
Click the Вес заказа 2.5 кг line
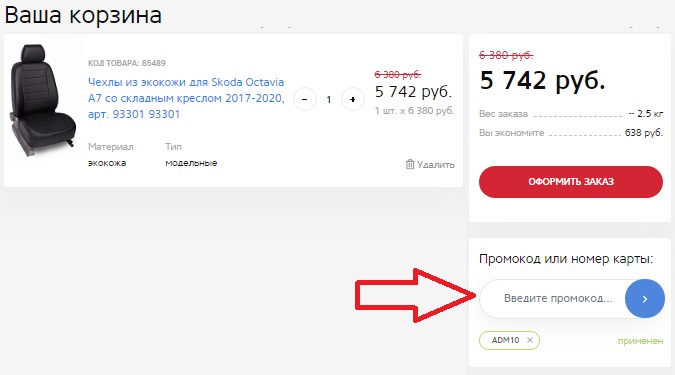571,114
